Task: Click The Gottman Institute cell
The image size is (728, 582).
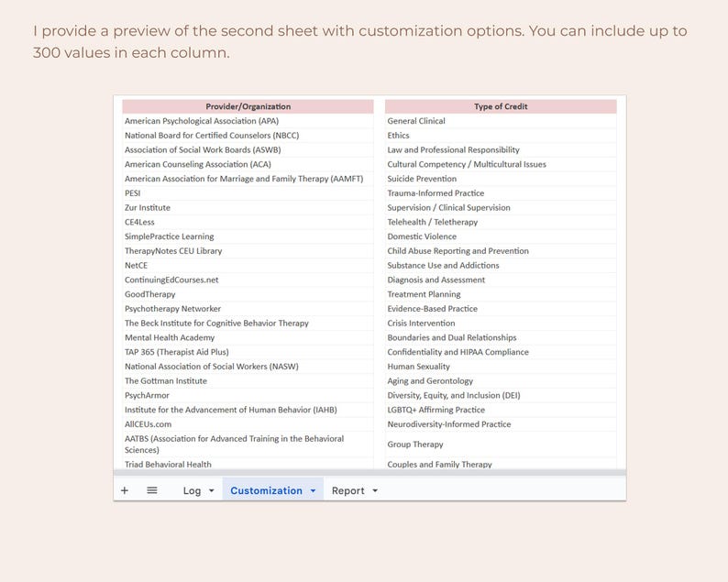Action: 248,380
